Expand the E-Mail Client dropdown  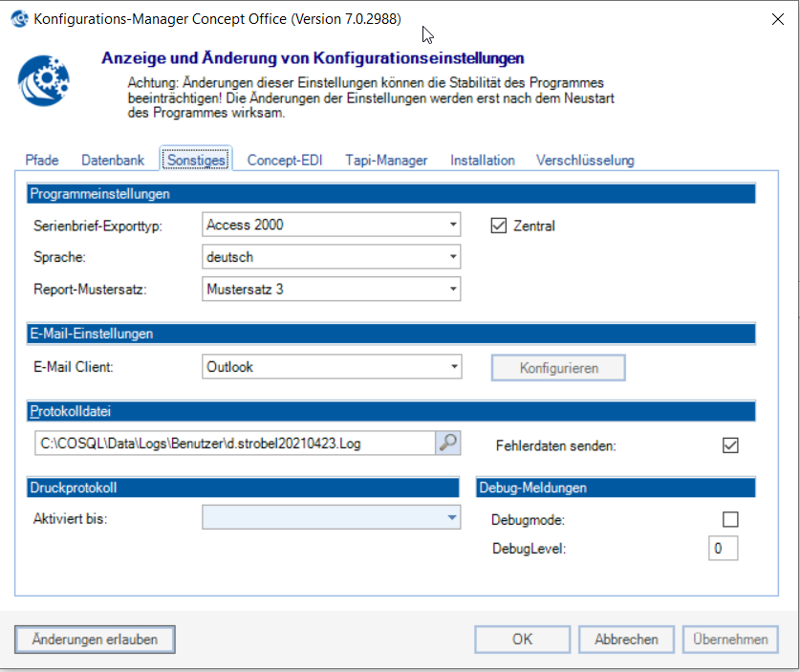tap(452, 367)
